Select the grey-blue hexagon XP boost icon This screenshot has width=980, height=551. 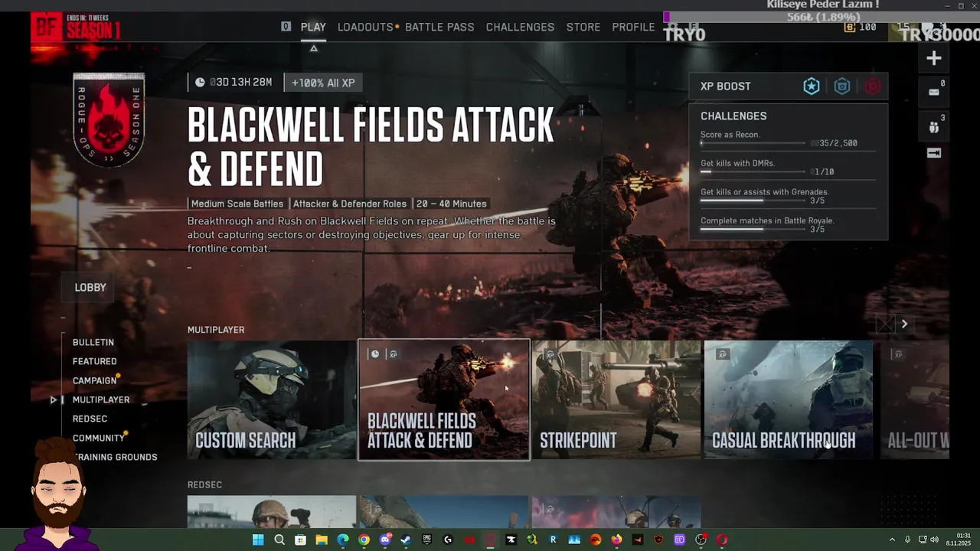pos(842,86)
